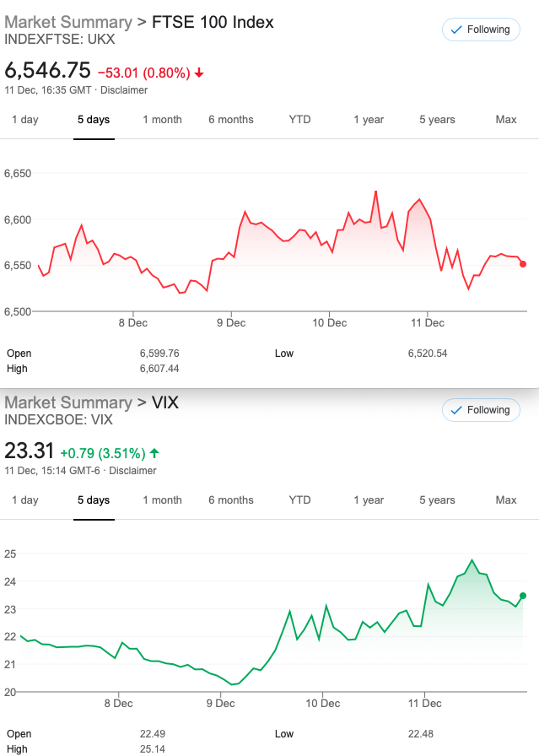The image size is (539, 756).
Task: Click the blue checkmark in the FTSE Following button
Action: (x=456, y=30)
